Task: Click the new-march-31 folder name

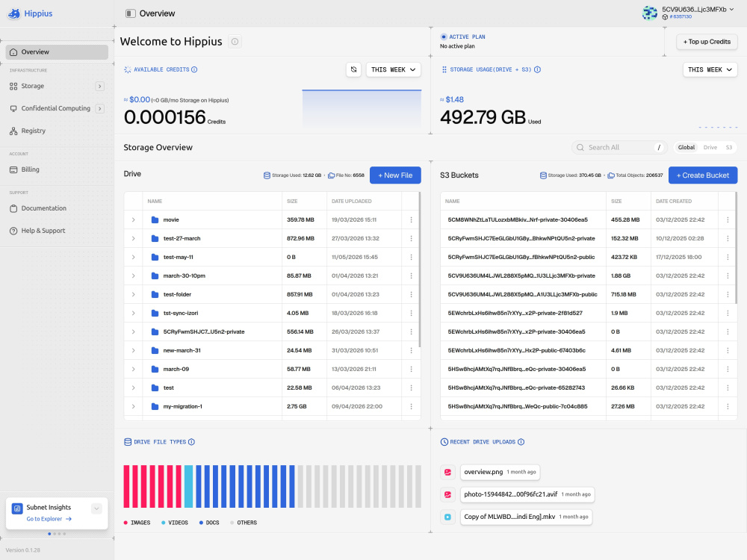Action: pyautogui.click(x=182, y=350)
